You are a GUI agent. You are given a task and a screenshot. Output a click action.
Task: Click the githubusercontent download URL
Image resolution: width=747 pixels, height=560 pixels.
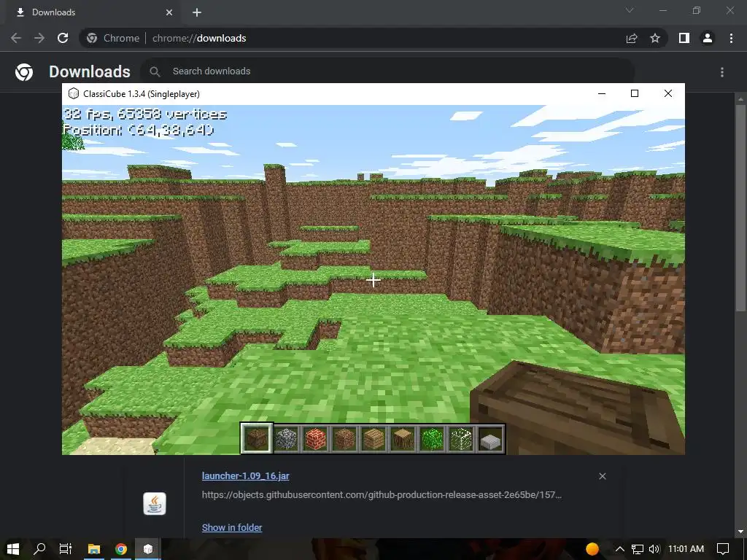click(382, 495)
